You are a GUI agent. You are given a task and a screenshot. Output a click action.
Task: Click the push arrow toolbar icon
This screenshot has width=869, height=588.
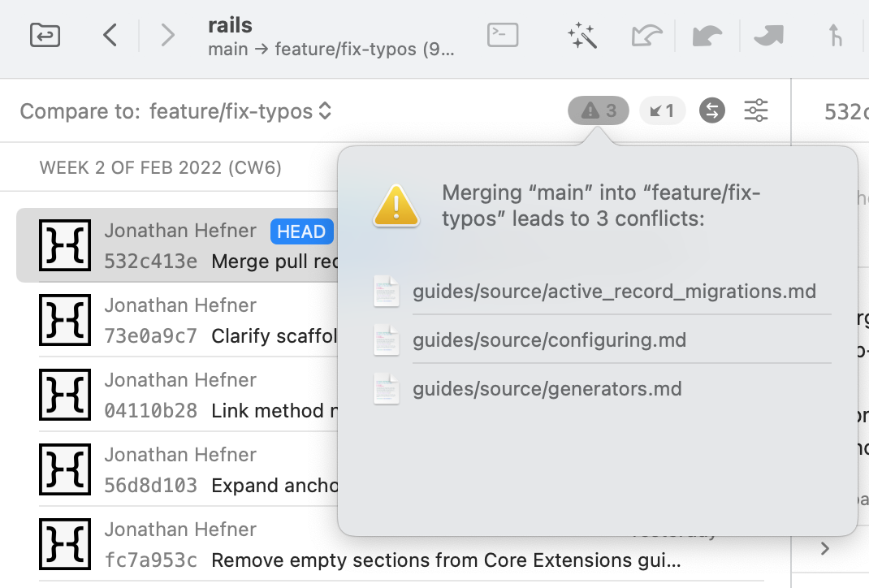[768, 35]
